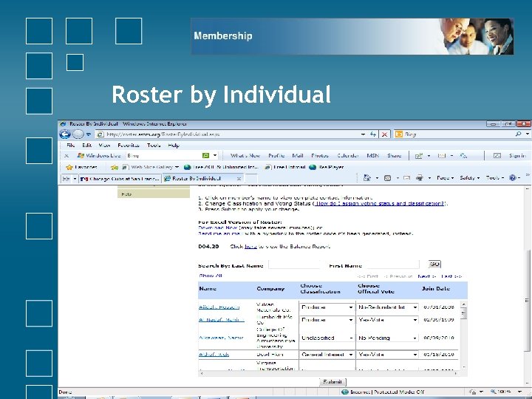Click Sign in on Windows Live toolbar

coord(517,156)
